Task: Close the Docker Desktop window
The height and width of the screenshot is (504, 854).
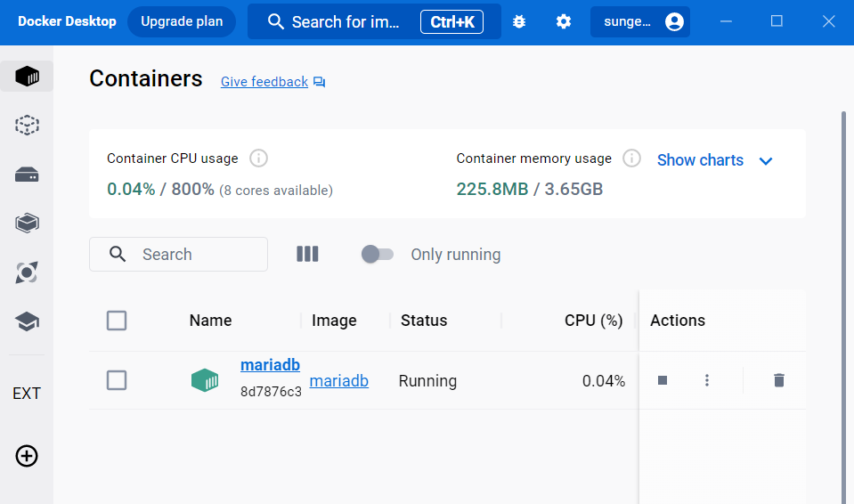Action: pyautogui.click(x=828, y=21)
